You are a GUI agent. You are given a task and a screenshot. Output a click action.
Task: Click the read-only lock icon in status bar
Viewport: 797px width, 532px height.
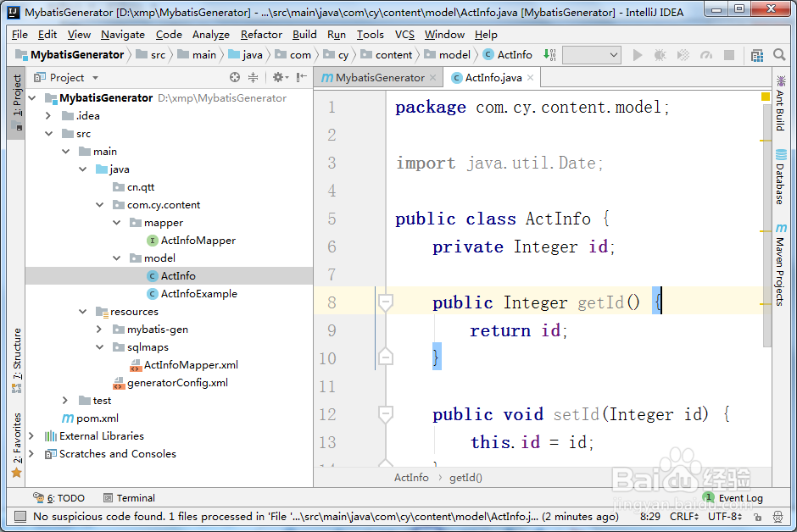tap(758, 517)
